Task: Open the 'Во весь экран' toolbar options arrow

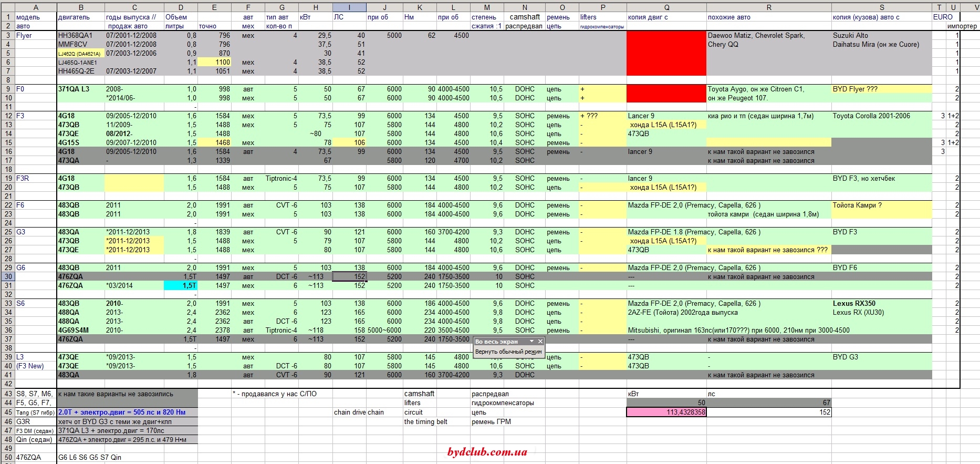Action: click(x=531, y=342)
